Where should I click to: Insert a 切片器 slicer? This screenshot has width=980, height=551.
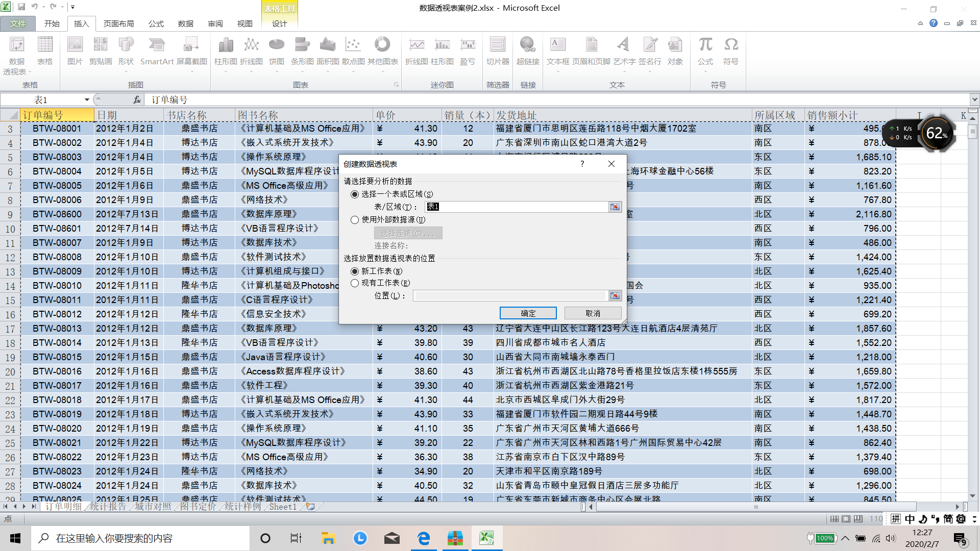coord(498,51)
